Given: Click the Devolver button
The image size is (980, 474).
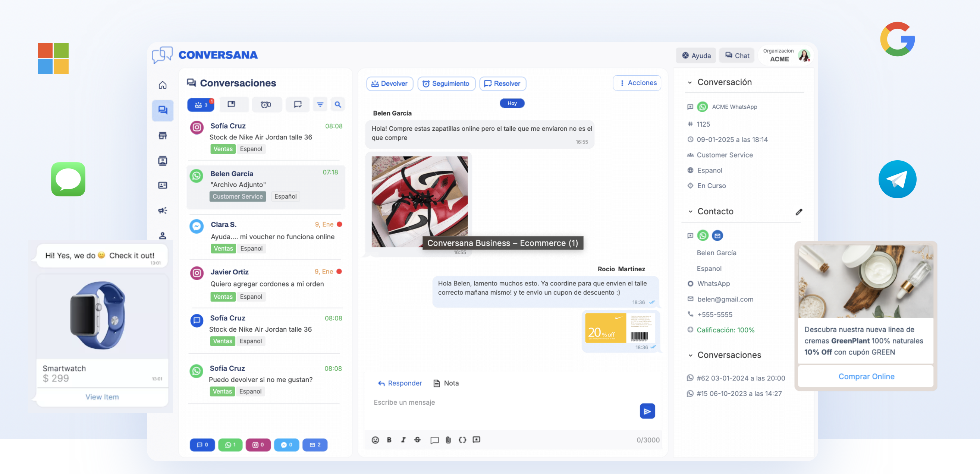Looking at the screenshot, I should [x=390, y=83].
